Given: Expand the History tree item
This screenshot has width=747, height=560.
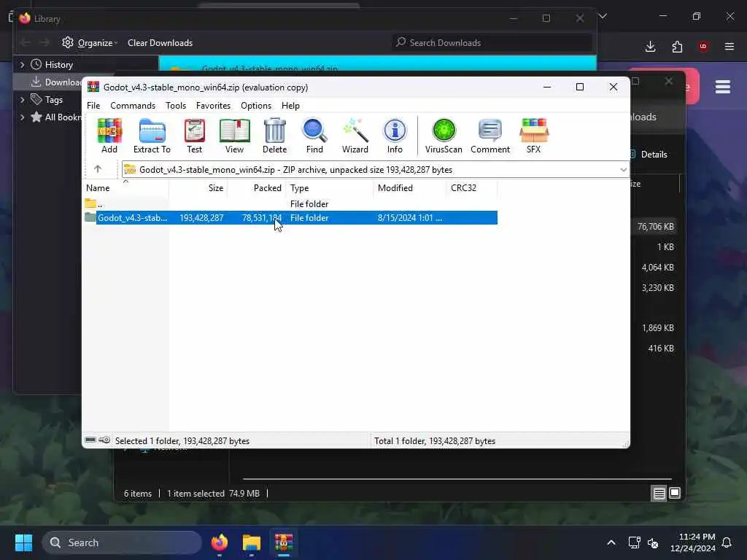Looking at the screenshot, I should click(x=22, y=64).
